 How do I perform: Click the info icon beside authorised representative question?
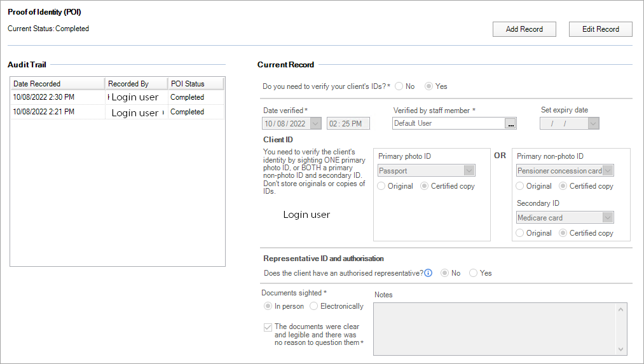(428, 273)
